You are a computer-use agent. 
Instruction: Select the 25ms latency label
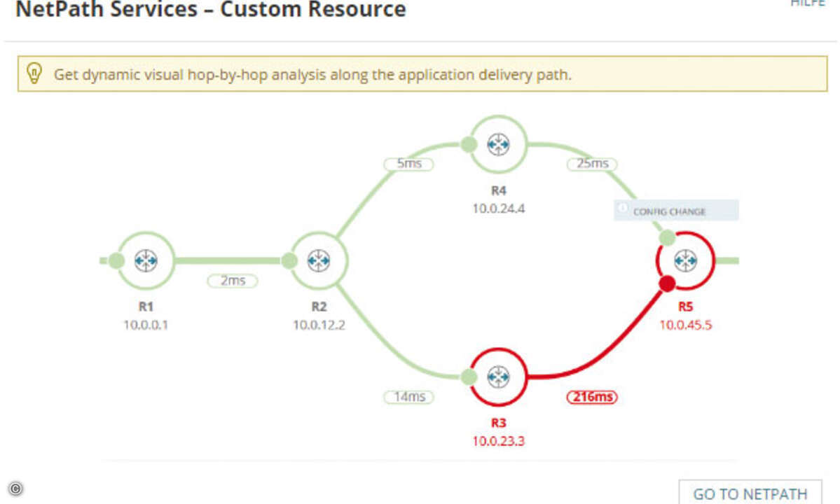592,164
